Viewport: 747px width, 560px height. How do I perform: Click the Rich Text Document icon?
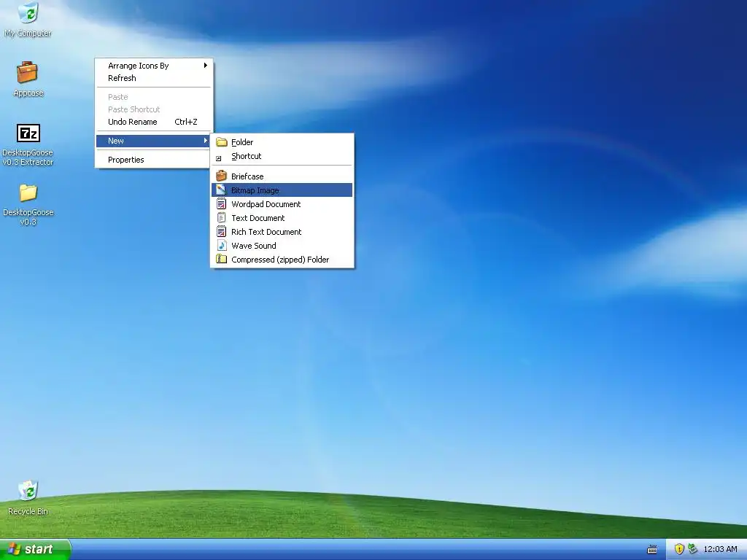pyautogui.click(x=222, y=231)
